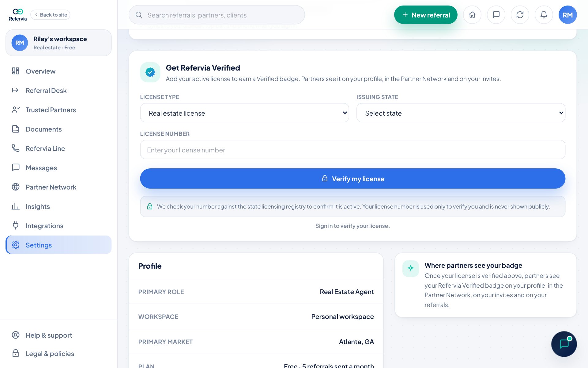Click the 'Get Refervia Verified' heading
This screenshot has width=588, height=368.
203,68
